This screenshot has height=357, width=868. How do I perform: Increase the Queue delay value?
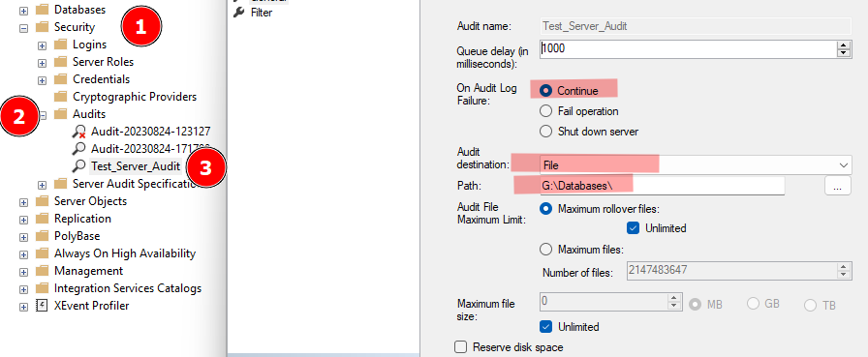click(843, 45)
